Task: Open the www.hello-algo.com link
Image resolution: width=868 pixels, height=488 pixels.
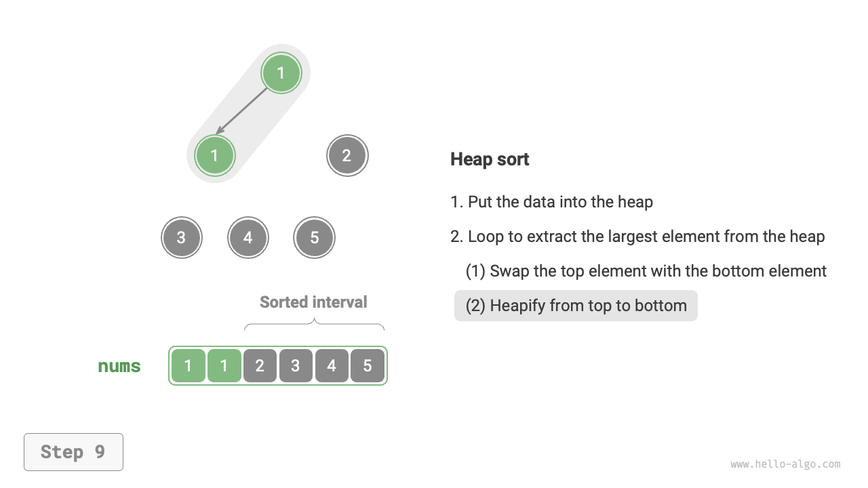Action: click(x=785, y=464)
